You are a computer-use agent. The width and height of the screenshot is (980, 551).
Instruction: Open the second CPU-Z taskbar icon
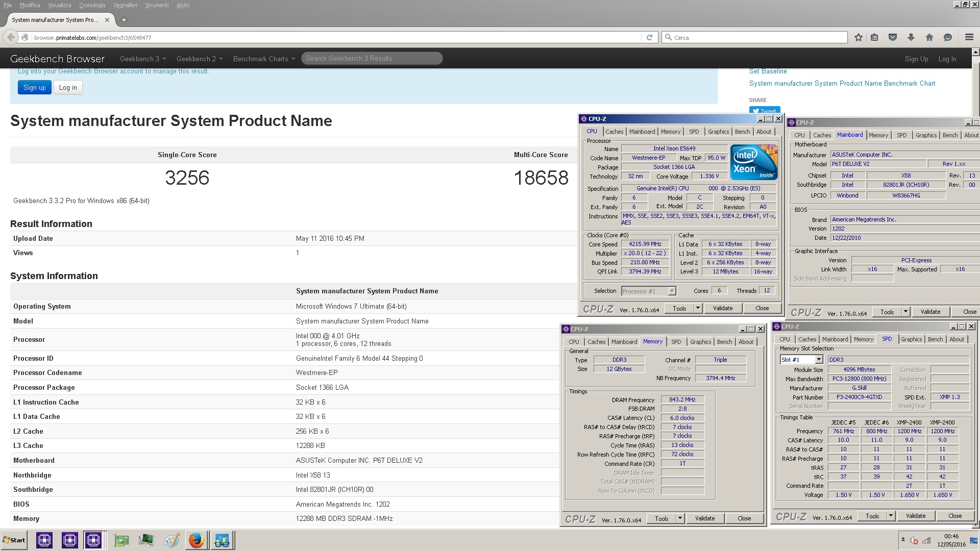(69, 540)
